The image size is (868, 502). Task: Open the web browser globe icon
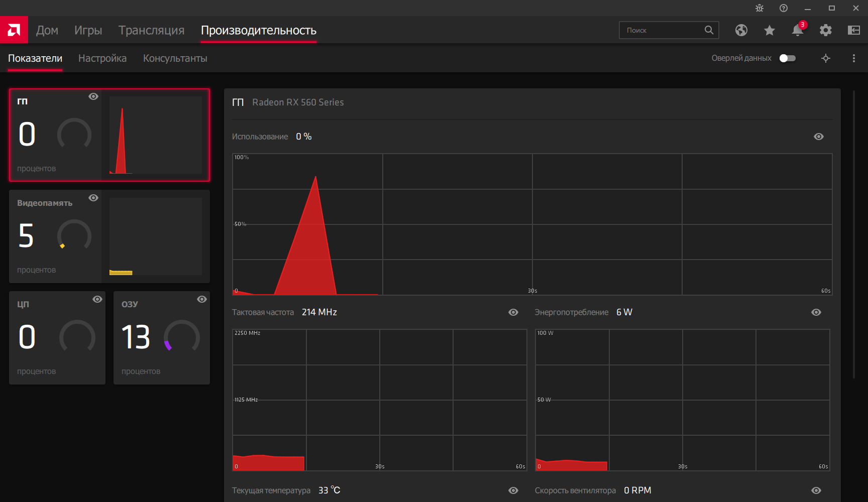(741, 30)
